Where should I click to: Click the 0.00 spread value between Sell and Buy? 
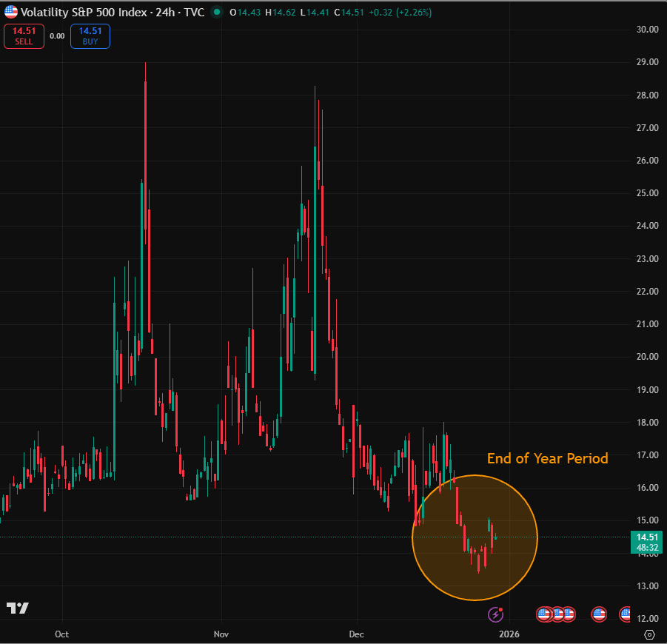coord(57,36)
